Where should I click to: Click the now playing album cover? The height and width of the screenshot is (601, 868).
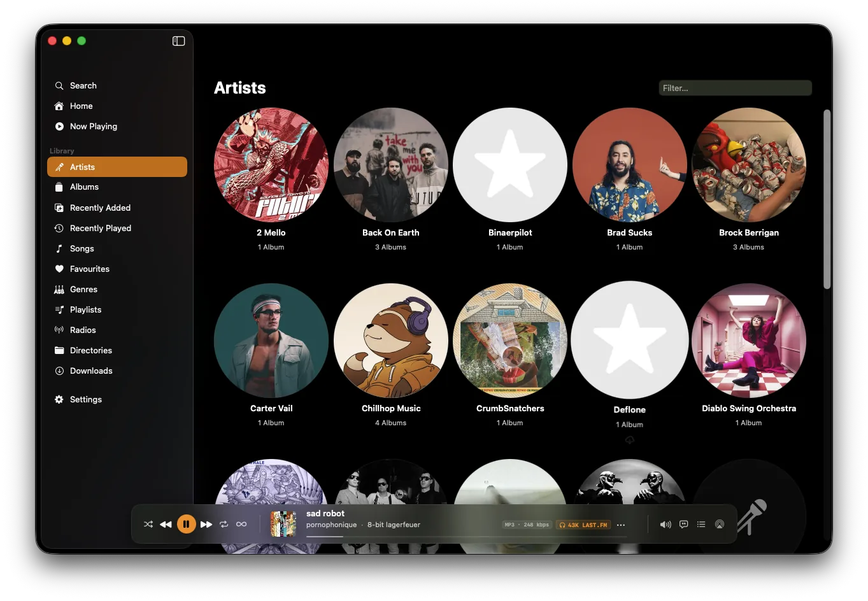point(283,525)
